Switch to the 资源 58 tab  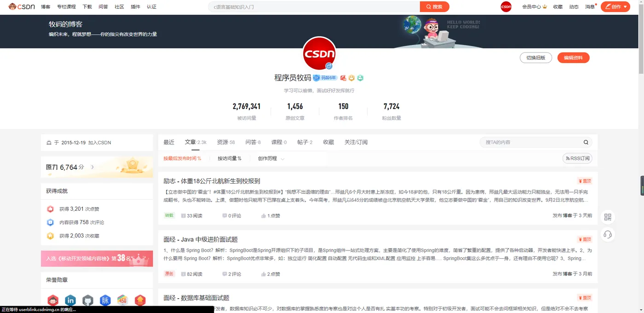tap(226, 142)
